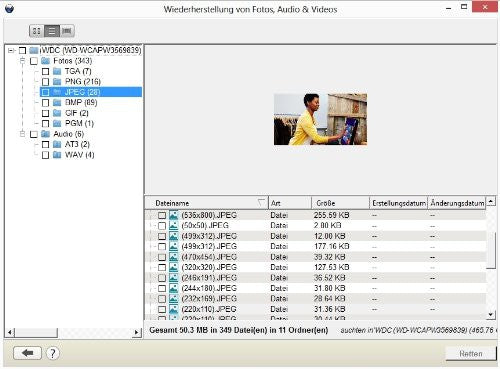Select the JPEG (28) tree item

point(91,92)
